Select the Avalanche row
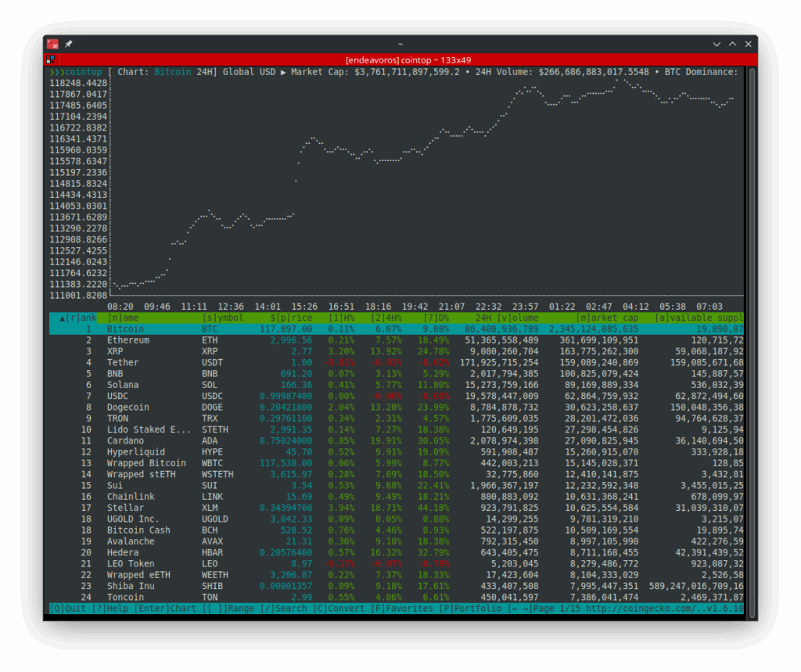Viewport: 801px width, 672px height. point(397,542)
